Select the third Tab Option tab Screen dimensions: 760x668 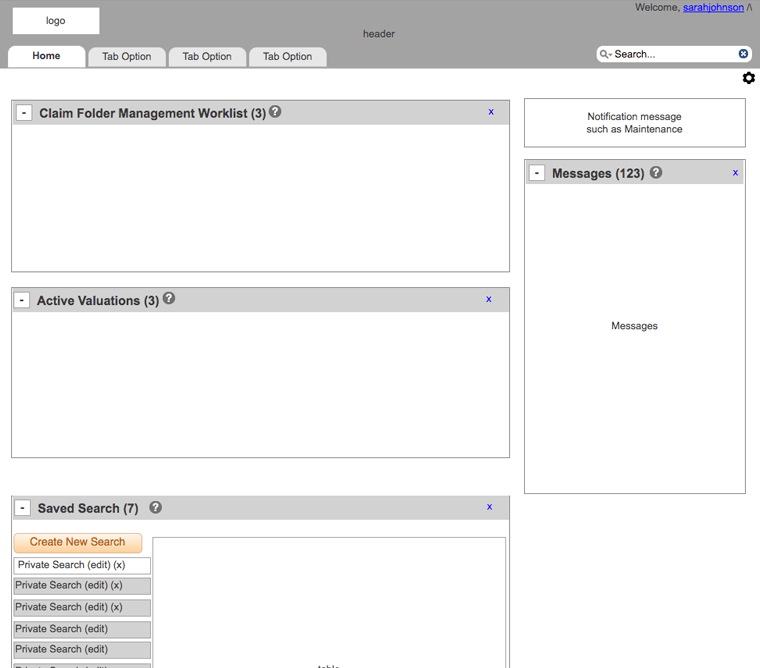pos(288,57)
